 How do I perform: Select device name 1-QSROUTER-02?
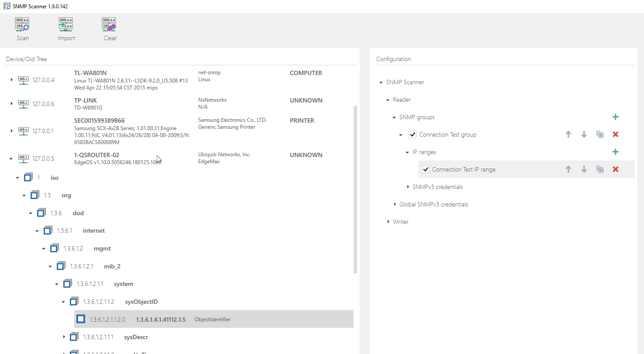(x=96, y=155)
